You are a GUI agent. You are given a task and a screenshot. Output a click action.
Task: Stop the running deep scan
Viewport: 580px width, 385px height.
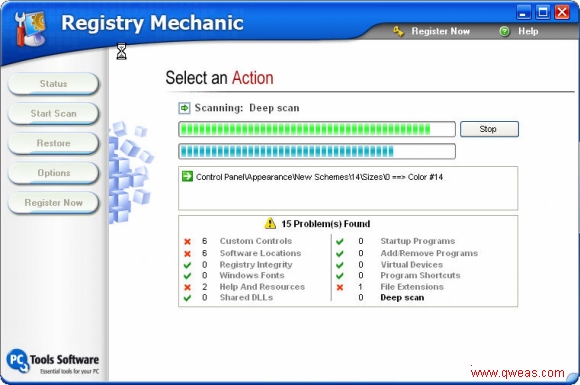click(x=489, y=129)
